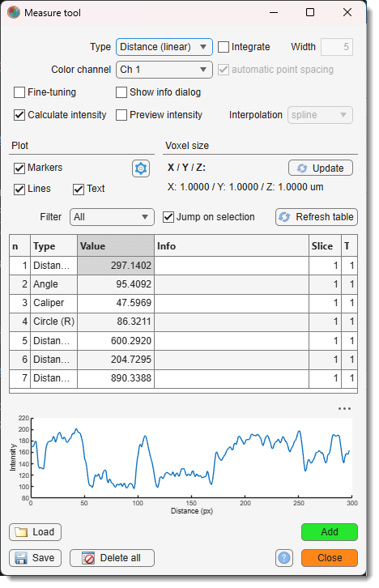Click the Width input field
Viewport: 379px width, 588px height.
[x=337, y=47]
